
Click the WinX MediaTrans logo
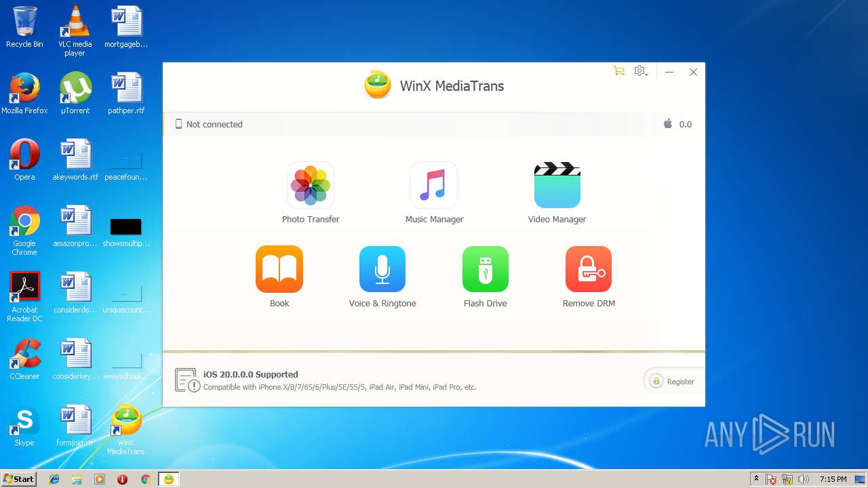pos(378,85)
